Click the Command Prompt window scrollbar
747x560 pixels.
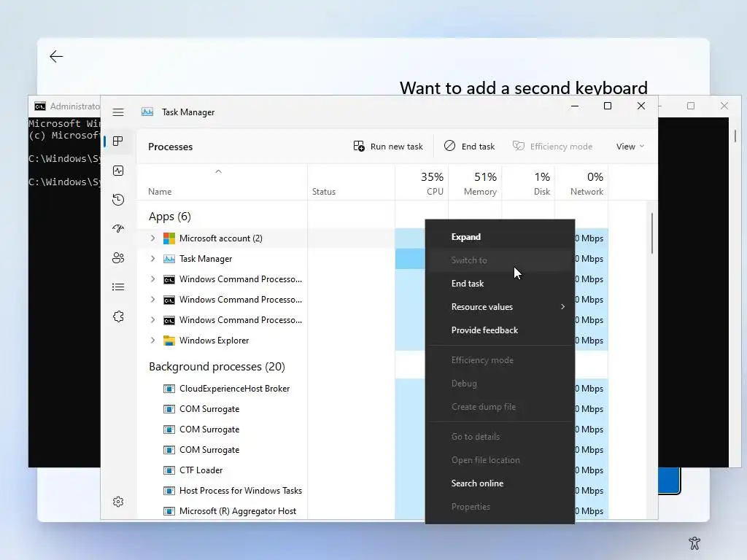[735, 136]
